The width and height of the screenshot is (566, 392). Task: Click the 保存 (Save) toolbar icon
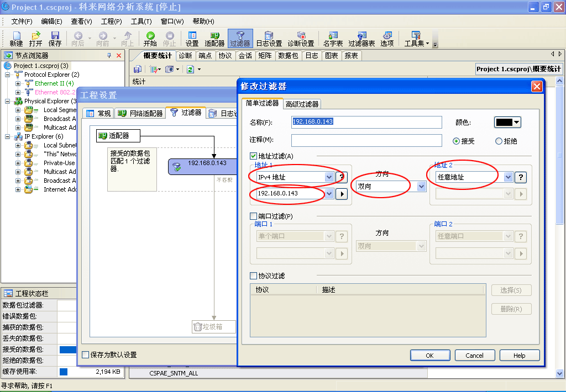[55, 39]
